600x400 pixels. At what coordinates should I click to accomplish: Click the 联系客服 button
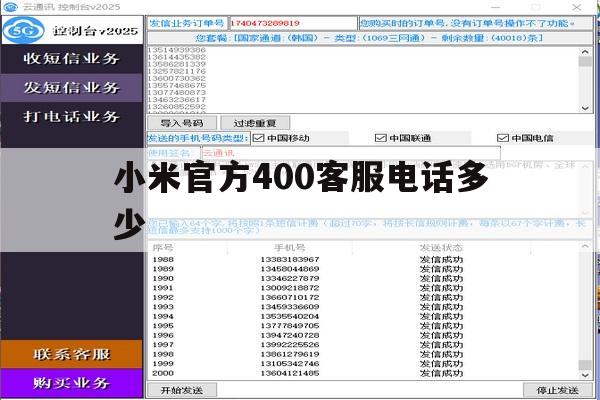tap(72, 354)
